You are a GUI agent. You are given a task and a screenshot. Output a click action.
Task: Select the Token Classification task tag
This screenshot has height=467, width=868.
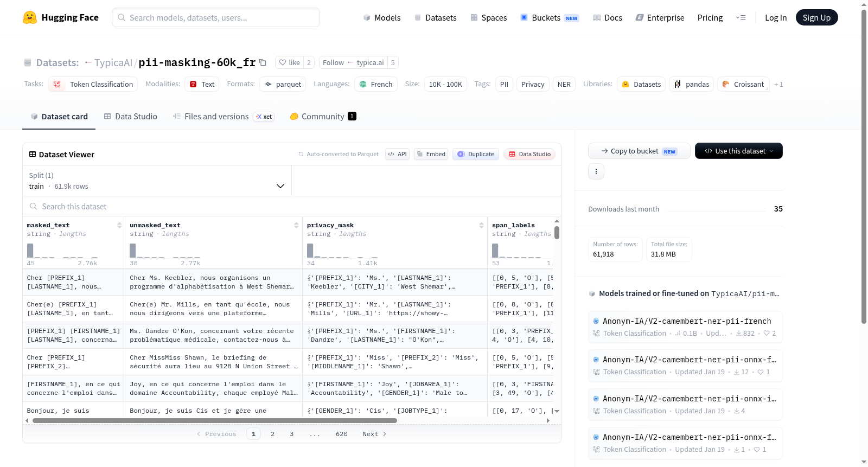click(x=93, y=84)
